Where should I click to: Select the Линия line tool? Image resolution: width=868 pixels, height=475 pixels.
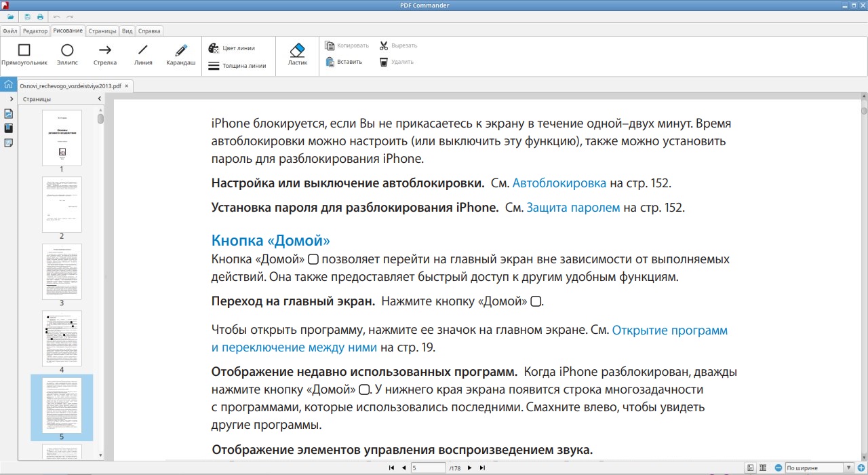[143, 54]
